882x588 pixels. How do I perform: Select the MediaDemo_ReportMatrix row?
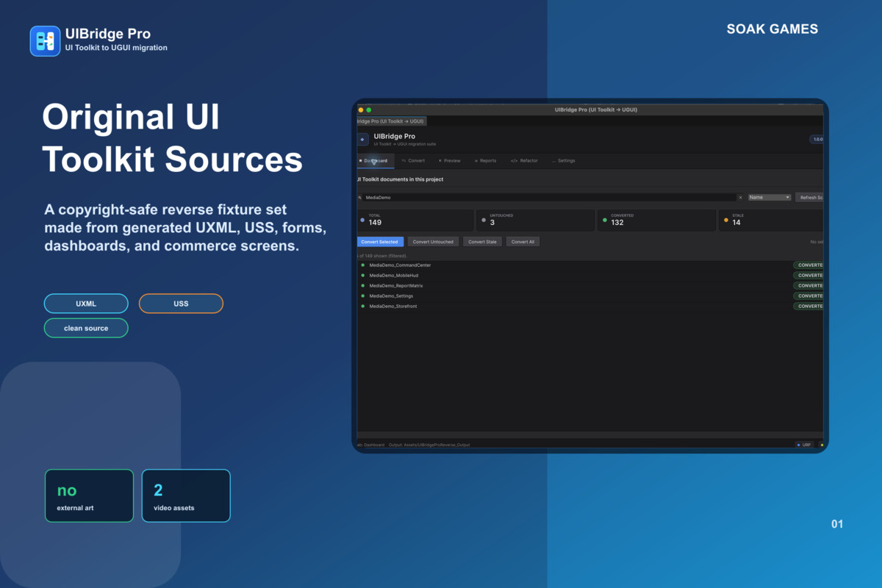(x=590, y=286)
